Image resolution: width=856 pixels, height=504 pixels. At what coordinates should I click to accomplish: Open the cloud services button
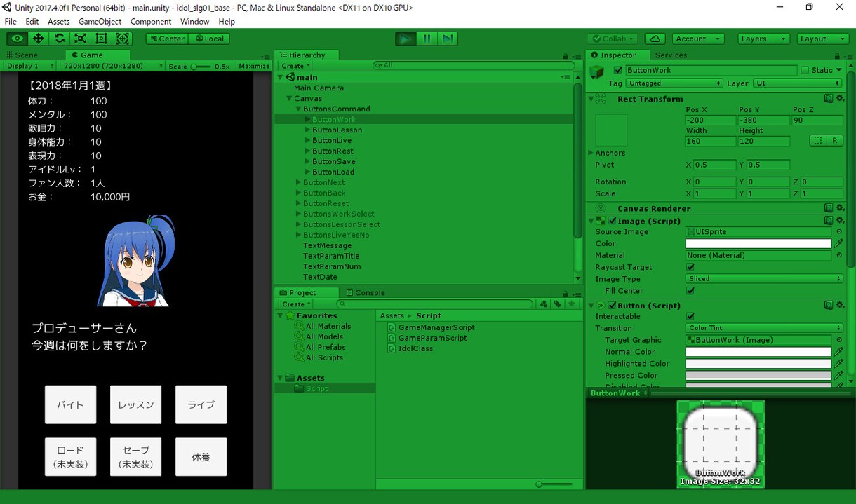pos(655,39)
